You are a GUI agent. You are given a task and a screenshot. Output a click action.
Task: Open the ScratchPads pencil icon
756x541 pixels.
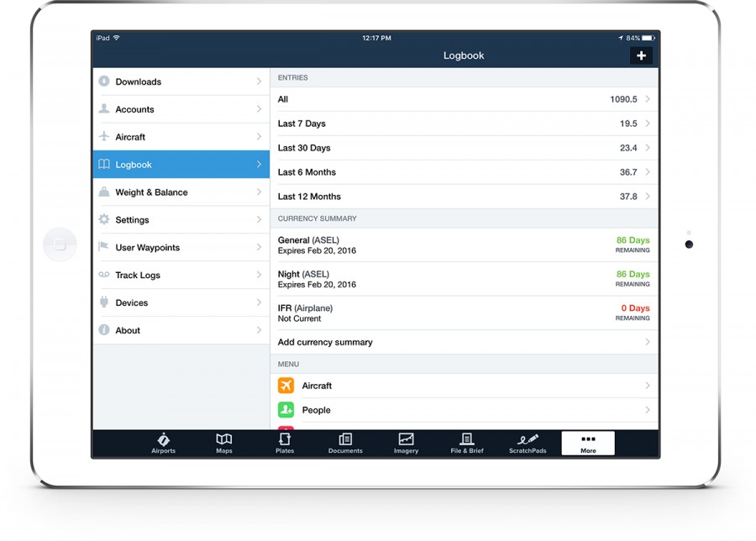click(x=527, y=443)
